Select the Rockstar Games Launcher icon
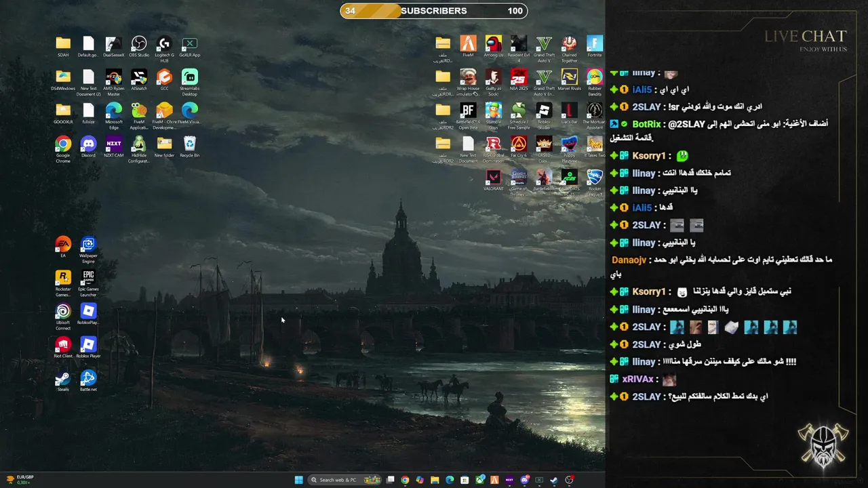 coord(63,283)
